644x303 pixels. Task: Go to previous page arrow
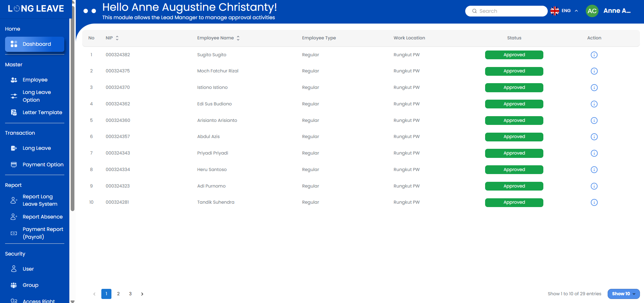94,294
